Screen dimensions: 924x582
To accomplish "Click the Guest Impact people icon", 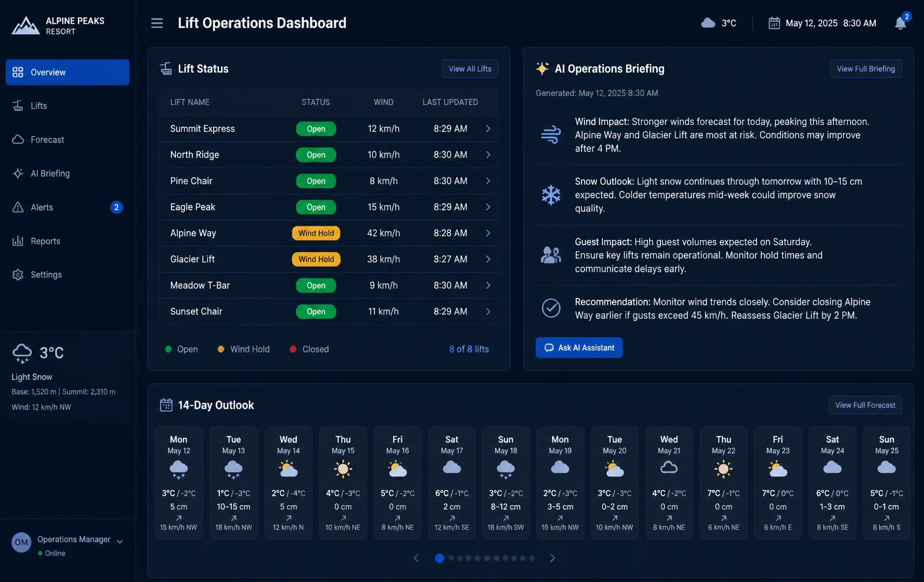I will click(x=551, y=255).
